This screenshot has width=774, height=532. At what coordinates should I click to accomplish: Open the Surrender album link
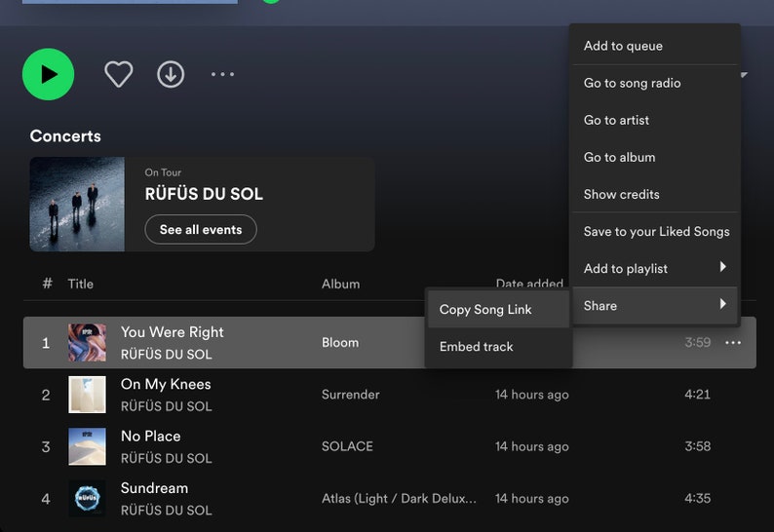[x=351, y=395]
